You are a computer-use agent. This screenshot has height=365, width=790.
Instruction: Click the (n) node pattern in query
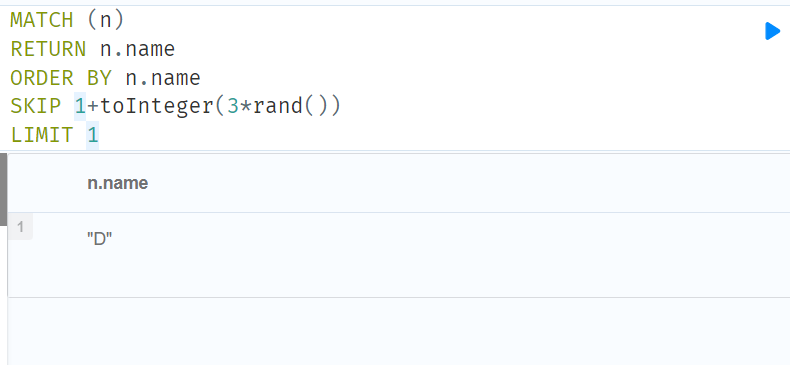105,20
